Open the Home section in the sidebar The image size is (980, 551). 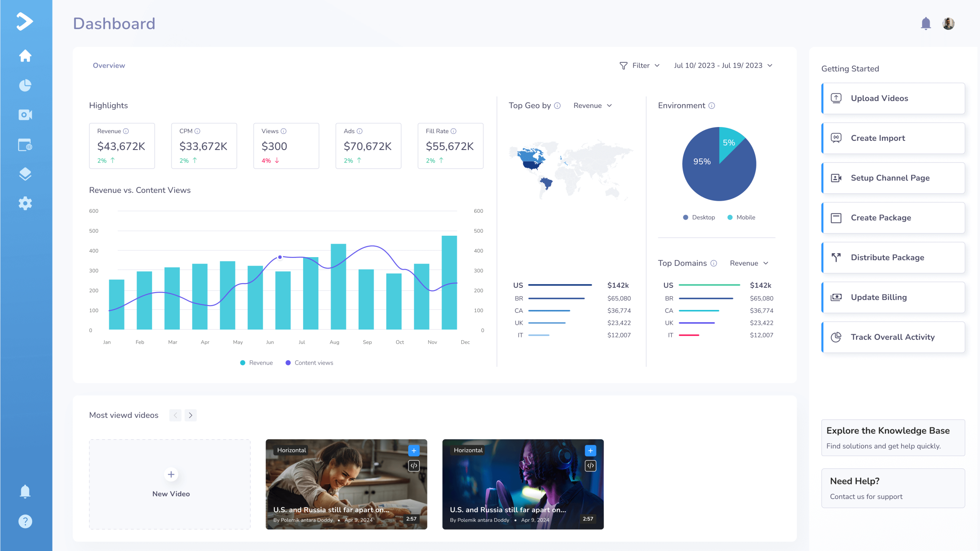click(25, 55)
